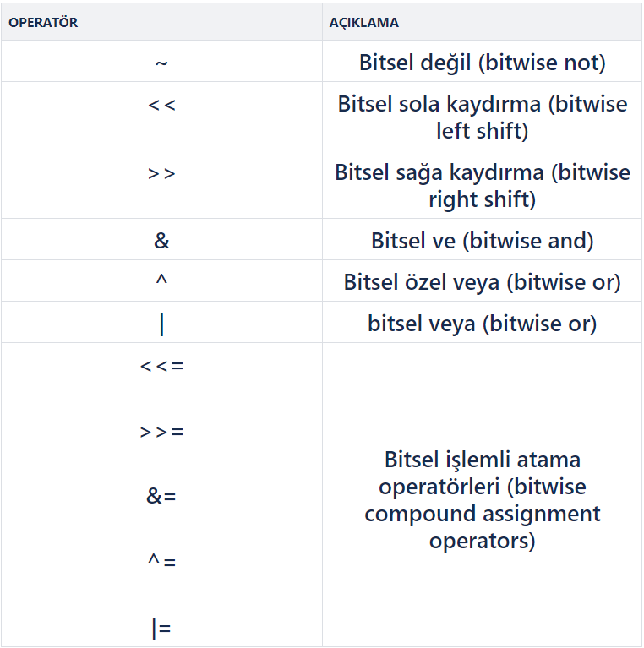Select the & ampersand operator cell
Screen dimensions: 644x648
click(161, 241)
